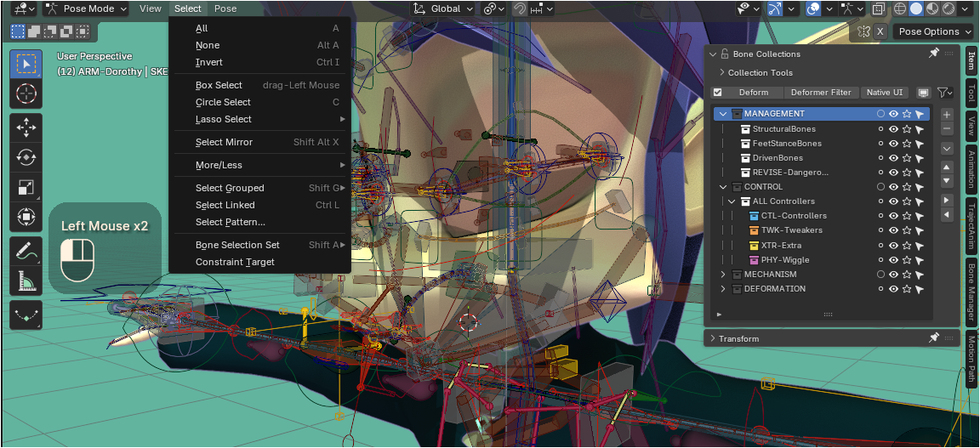This screenshot has height=448, width=980.
Task: Move bone collection down with arrow
Action: (x=947, y=181)
